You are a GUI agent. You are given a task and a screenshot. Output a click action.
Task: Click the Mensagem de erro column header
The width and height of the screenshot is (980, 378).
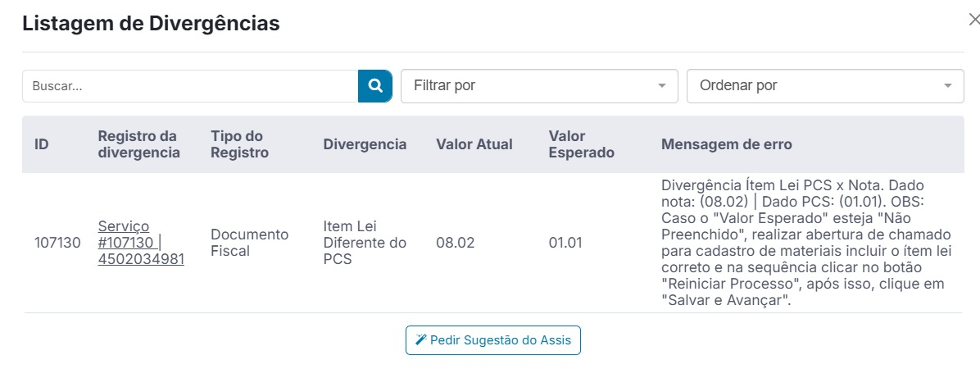[727, 144]
